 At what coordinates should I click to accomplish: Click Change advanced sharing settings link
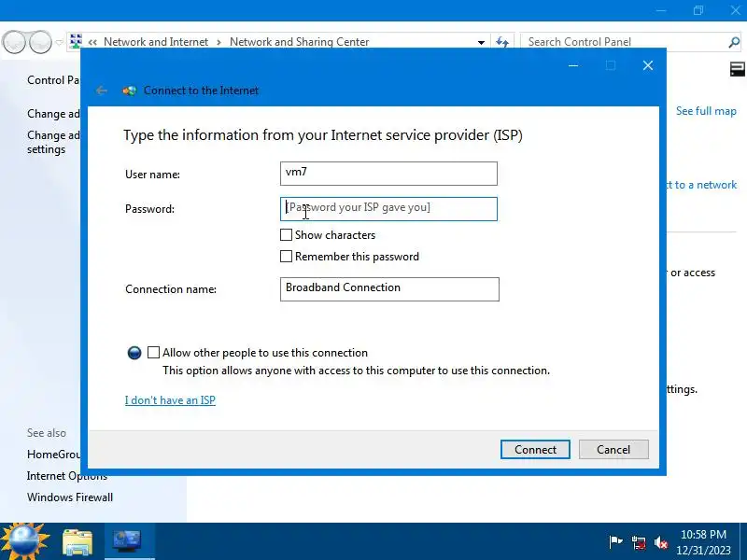pos(53,142)
